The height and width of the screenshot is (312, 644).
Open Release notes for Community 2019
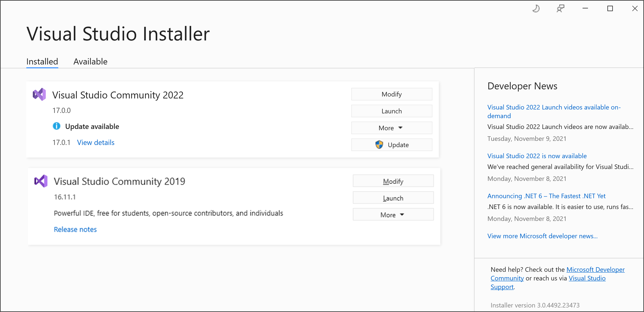(75, 229)
